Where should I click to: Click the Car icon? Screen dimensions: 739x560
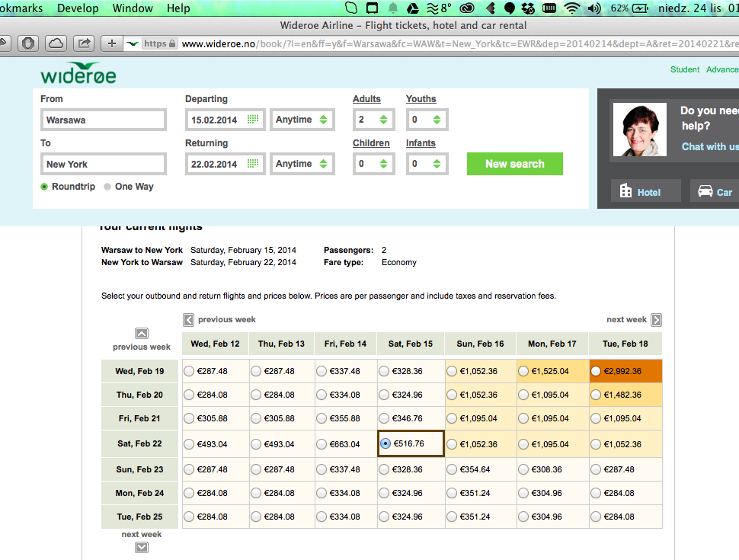click(x=705, y=191)
